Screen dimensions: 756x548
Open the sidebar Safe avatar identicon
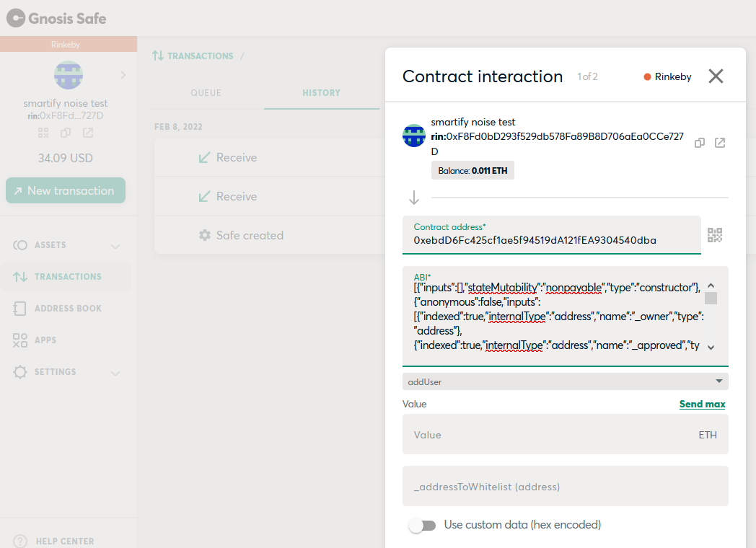point(68,75)
